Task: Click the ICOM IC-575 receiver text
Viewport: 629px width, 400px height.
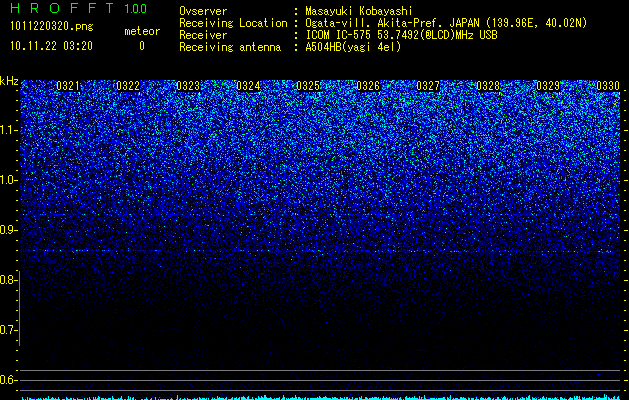Action: [401, 35]
